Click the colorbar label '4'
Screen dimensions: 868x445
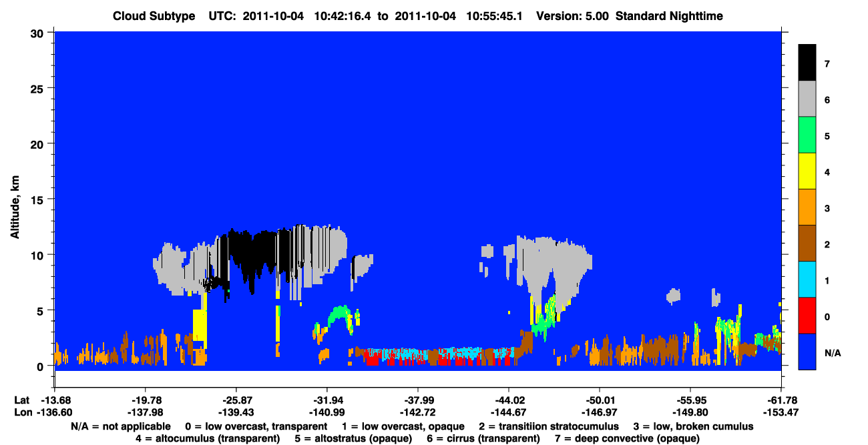pyautogui.click(x=827, y=172)
